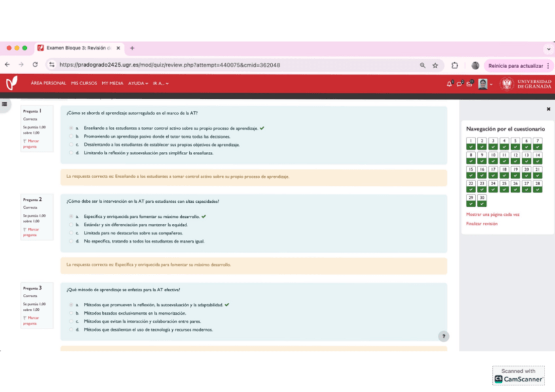Close the Examen Bloque 3 tab
Image resolution: width=555 pixels, height=392 pixels.
click(118, 48)
